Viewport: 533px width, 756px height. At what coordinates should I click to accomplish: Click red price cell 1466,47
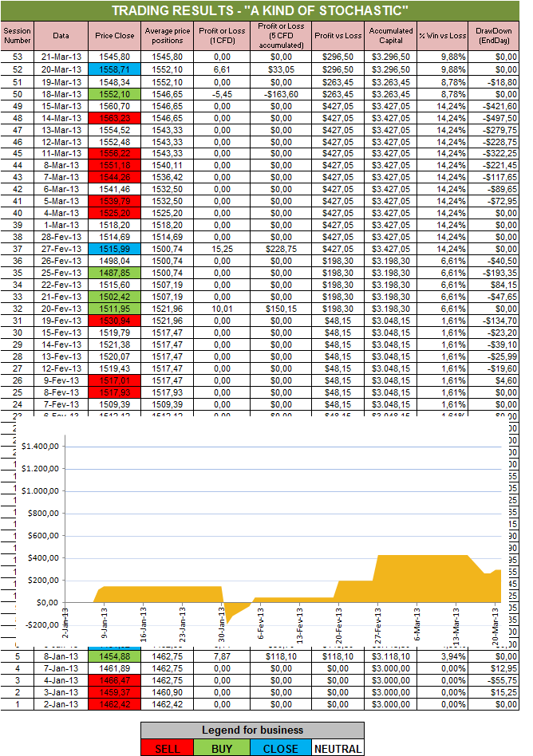click(114, 680)
